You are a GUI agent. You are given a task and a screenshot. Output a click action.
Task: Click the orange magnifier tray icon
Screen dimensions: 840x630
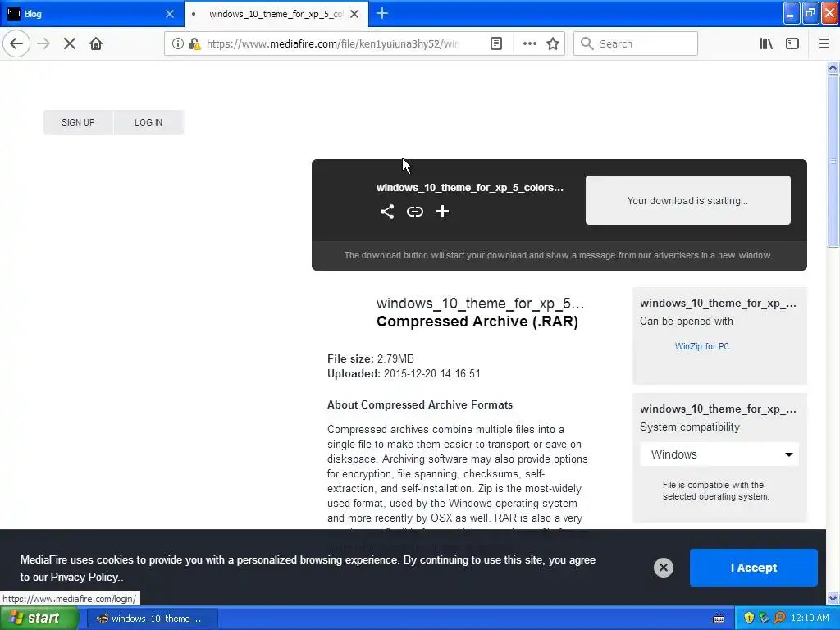(x=779, y=618)
